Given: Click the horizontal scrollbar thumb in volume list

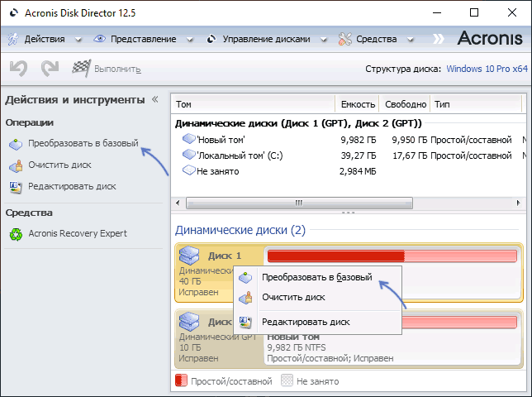Looking at the screenshot, I should coord(299,203).
